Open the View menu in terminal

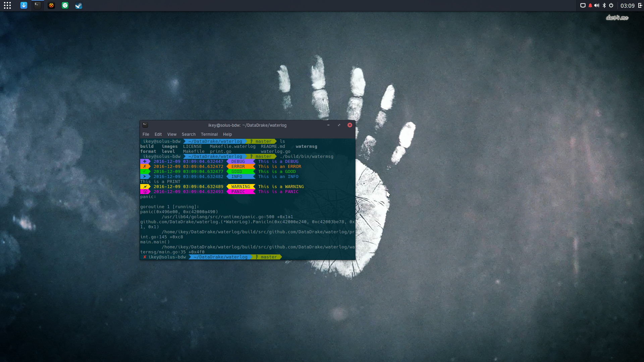click(x=172, y=134)
